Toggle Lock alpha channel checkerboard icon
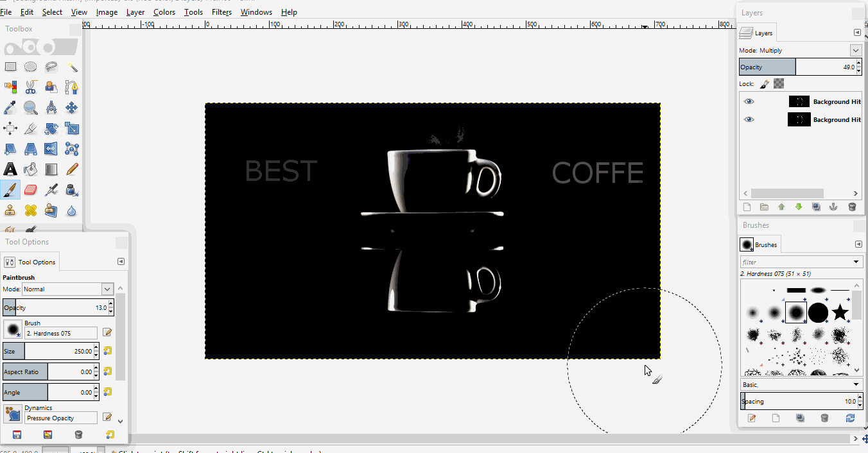Image resolution: width=868 pixels, height=453 pixels. click(x=779, y=83)
